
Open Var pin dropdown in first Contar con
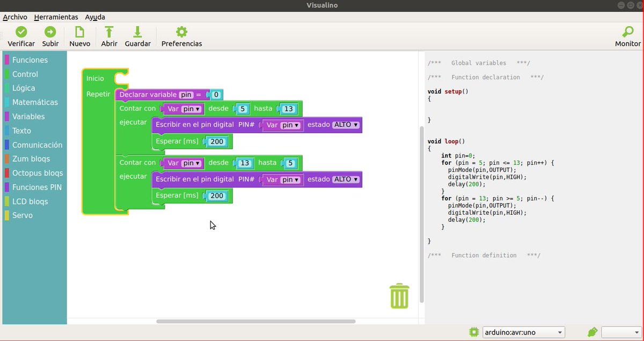point(191,109)
